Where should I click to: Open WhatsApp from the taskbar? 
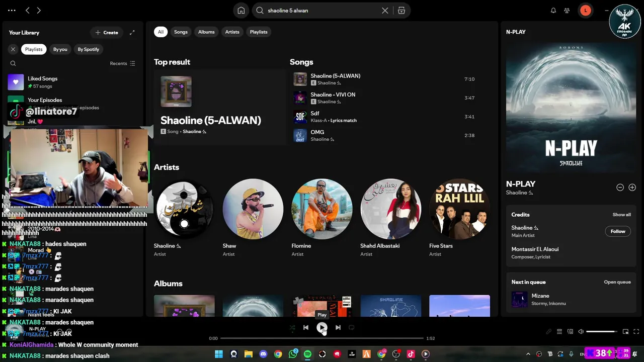click(x=293, y=354)
